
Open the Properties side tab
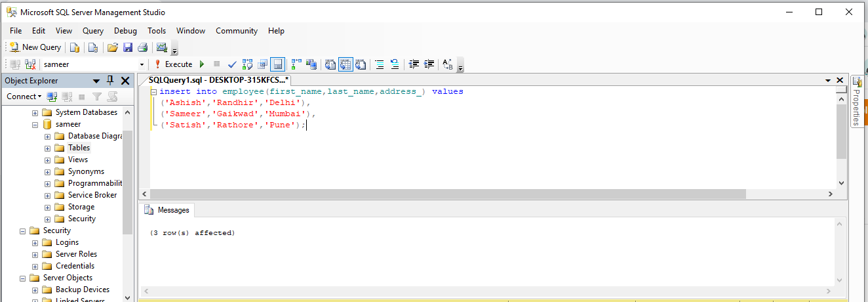(857, 102)
